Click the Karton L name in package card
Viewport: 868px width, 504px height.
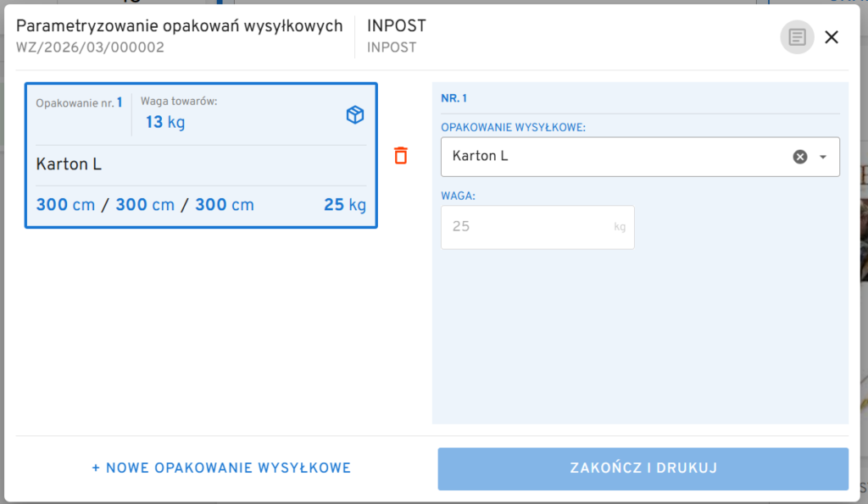69,164
